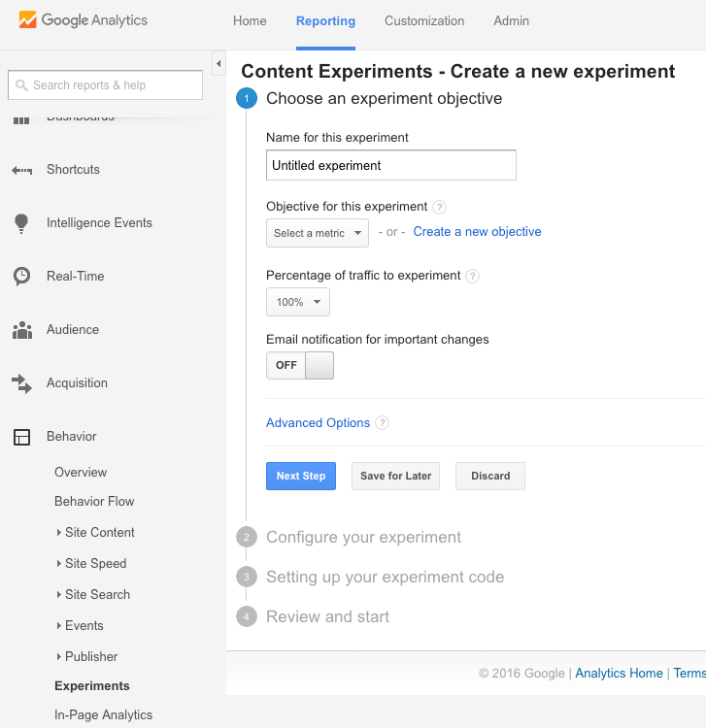Click step 3 Setting up your experiment code
The image size is (706, 728).
386,578
